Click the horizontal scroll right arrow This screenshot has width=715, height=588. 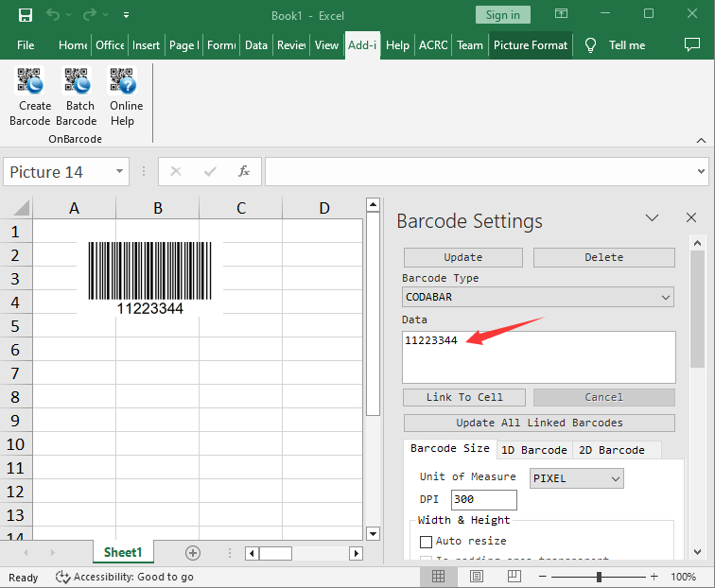pyautogui.click(x=356, y=553)
